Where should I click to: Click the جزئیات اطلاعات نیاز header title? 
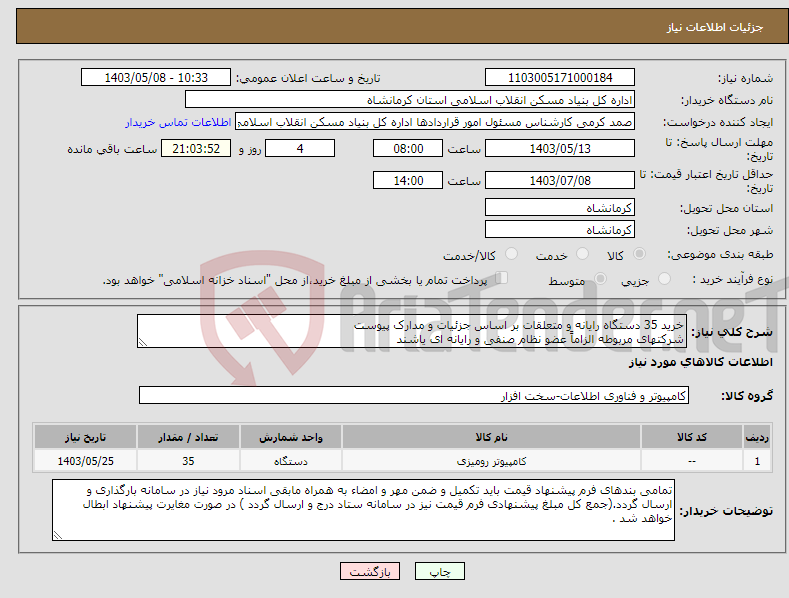(715, 27)
